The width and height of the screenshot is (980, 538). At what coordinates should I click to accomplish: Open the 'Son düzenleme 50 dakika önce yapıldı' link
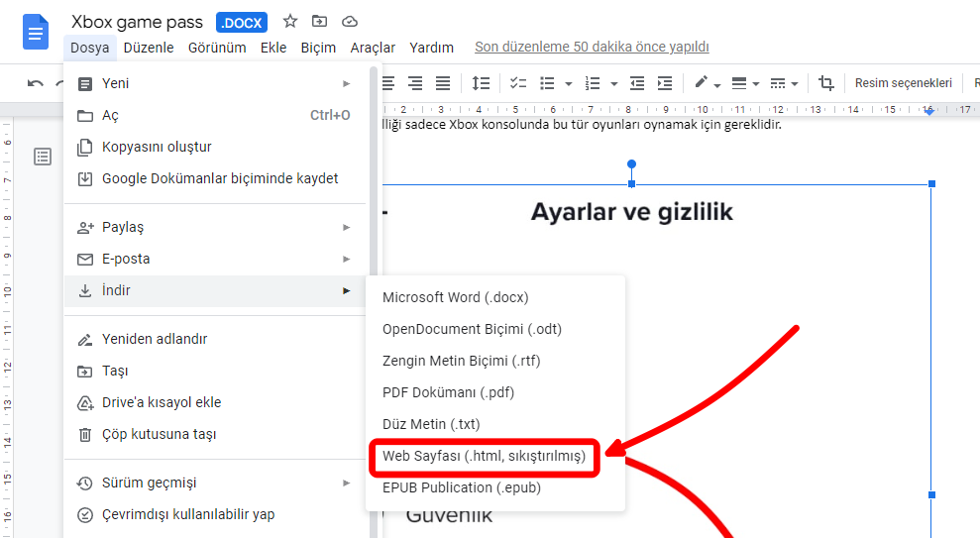click(592, 47)
